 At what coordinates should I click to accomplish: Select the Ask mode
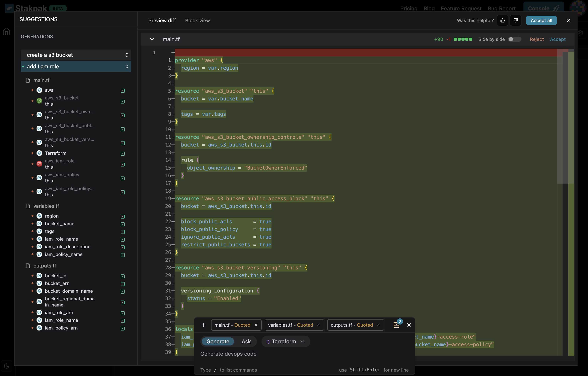pos(246,341)
